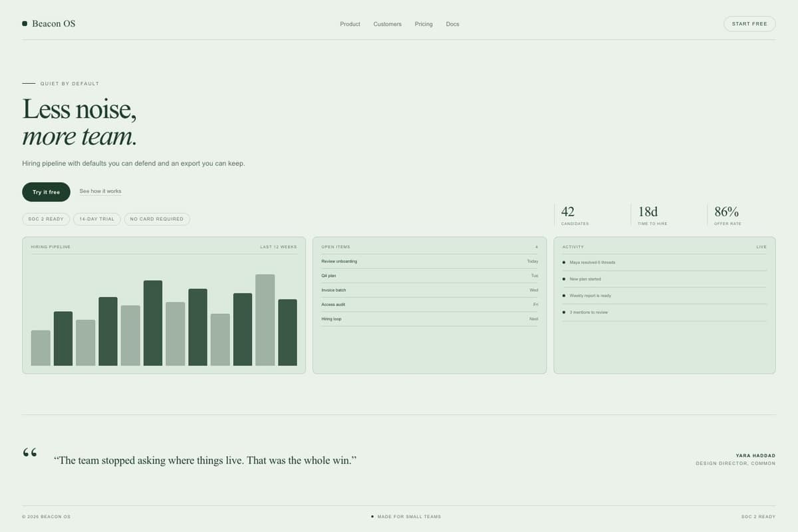Select the 14-Day Trial badge
Image resolution: width=798 pixels, height=532 pixels.
tap(97, 219)
